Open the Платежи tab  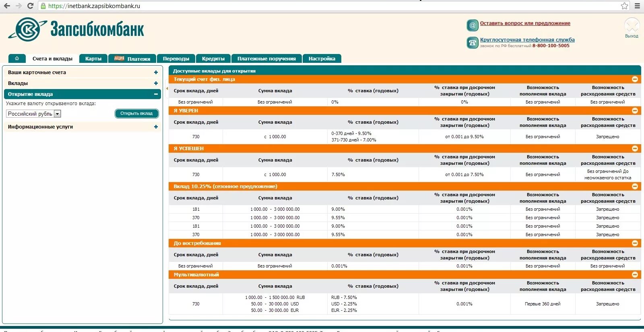[x=132, y=58]
